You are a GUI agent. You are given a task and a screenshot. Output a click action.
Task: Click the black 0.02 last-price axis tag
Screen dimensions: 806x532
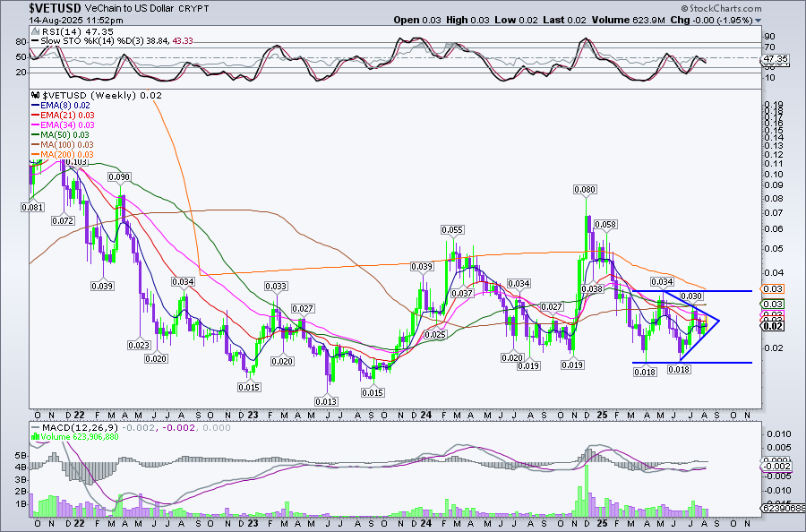click(773, 326)
